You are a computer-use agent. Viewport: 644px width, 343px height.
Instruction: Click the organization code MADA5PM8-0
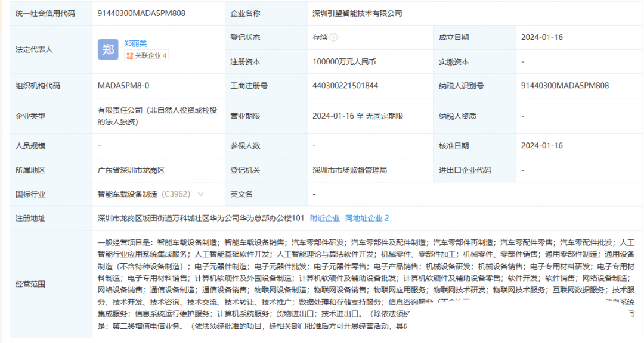(123, 86)
